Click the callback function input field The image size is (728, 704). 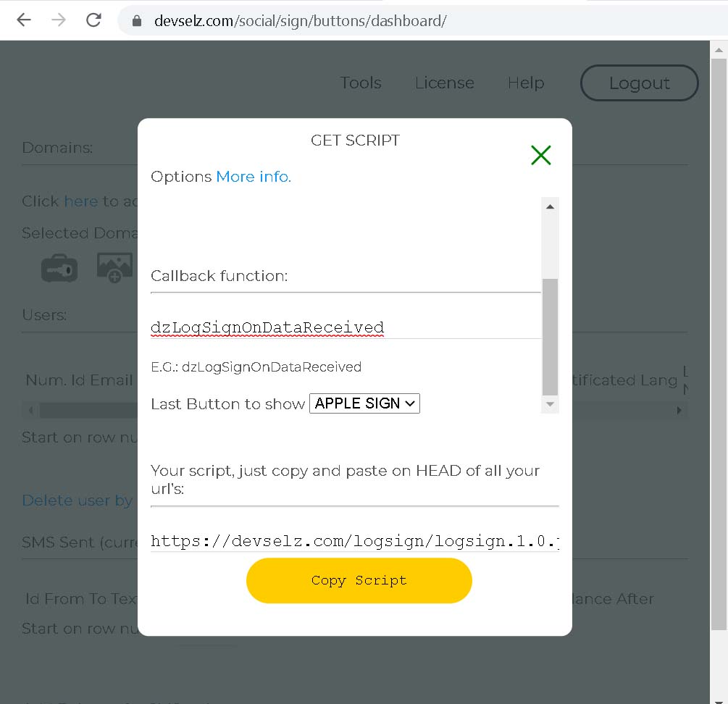[345, 327]
